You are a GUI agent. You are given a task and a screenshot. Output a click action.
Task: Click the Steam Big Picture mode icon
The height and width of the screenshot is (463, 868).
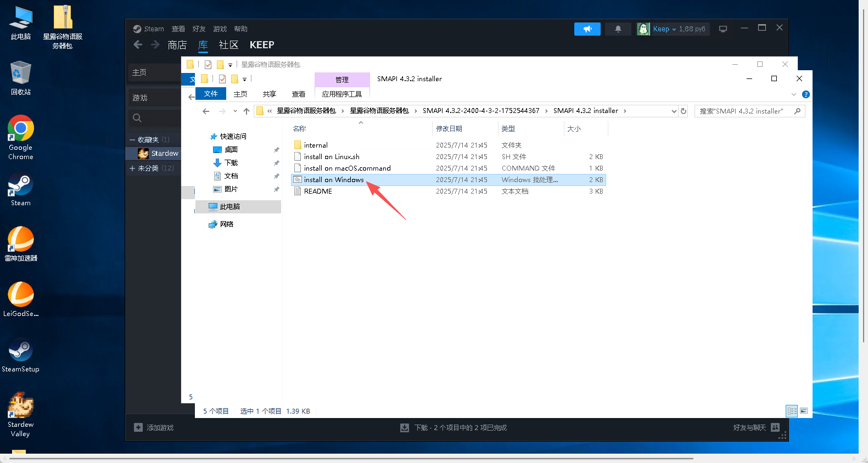click(x=723, y=29)
